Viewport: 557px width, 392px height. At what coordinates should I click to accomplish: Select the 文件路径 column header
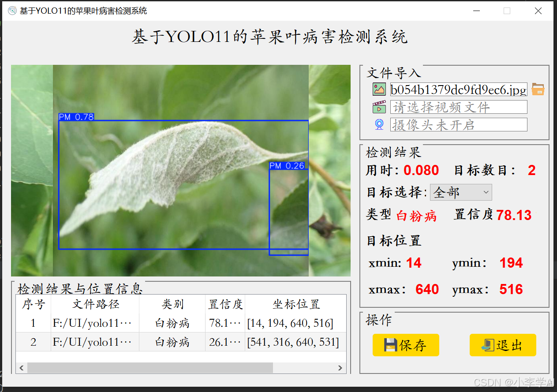95,304
